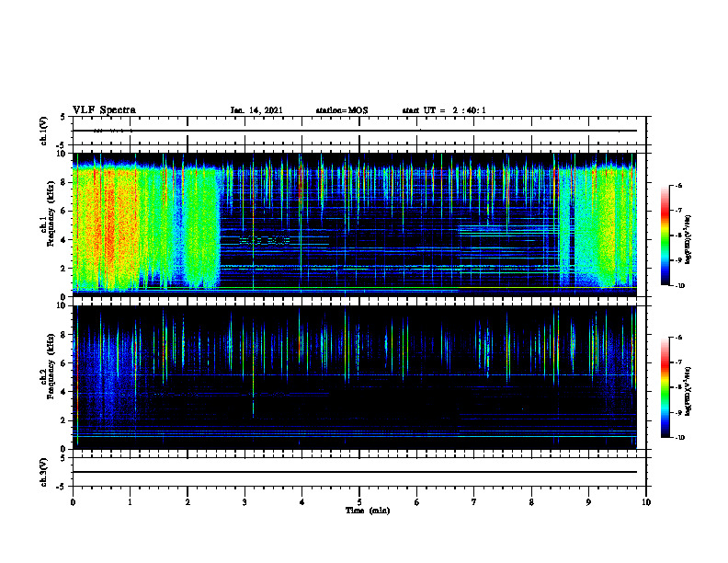Image resolution: width=728 pixels, height=563 pixels.
Task: Click the '4' frequency tick of the ch.2 spectrogram
Action: [x=64, y=392]
